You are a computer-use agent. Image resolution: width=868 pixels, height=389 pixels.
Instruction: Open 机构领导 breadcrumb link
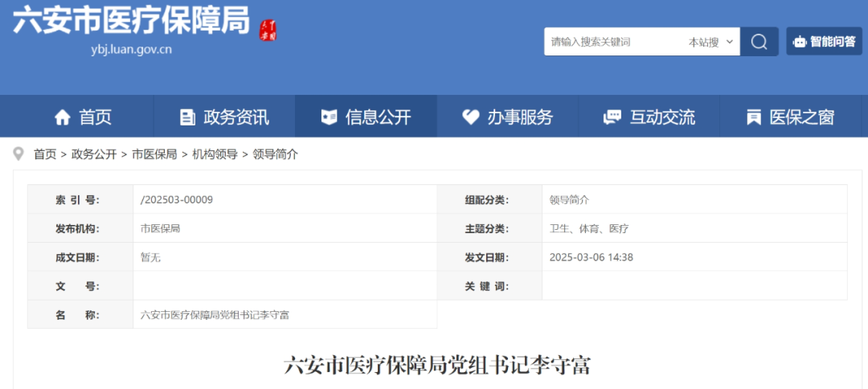click(x=215, y=154)
